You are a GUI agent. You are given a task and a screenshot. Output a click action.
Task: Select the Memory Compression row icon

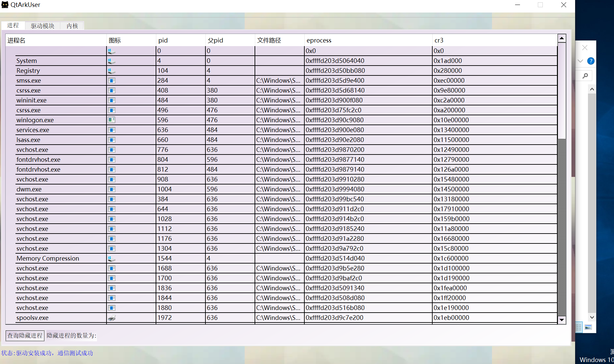112,259
